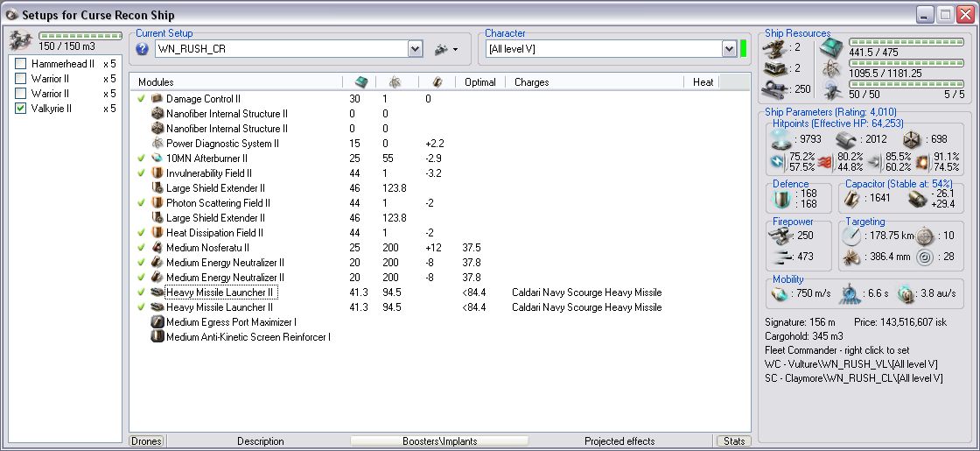Click the max locked targets icon beside 10
Screen dimensions: 980x451
pyautogui.click(x=925, y=236)
